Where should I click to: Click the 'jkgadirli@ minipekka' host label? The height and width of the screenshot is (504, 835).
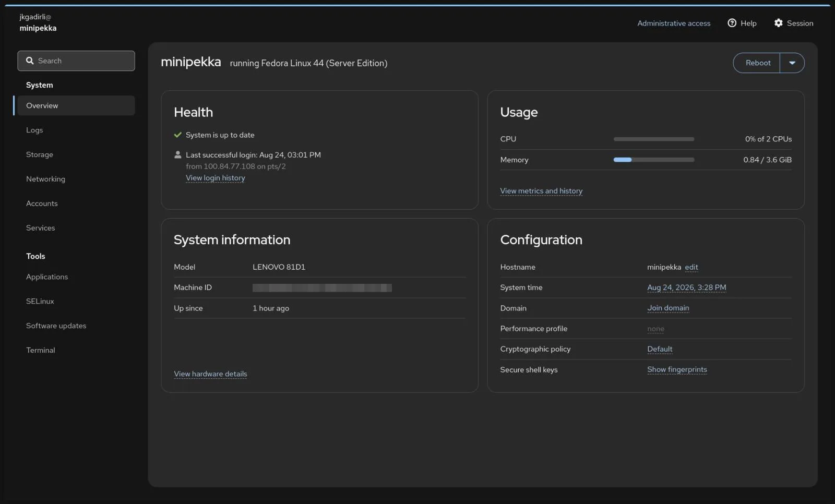pos(38,22)
